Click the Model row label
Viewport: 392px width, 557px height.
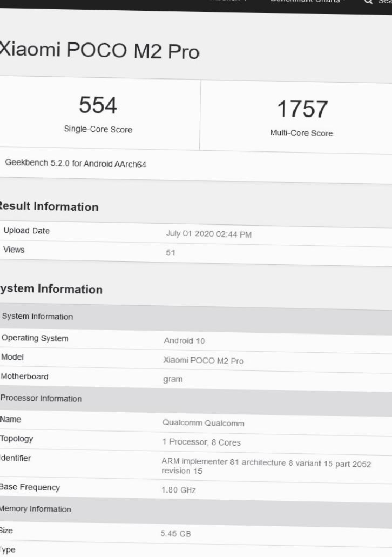[x=12, y=357]
